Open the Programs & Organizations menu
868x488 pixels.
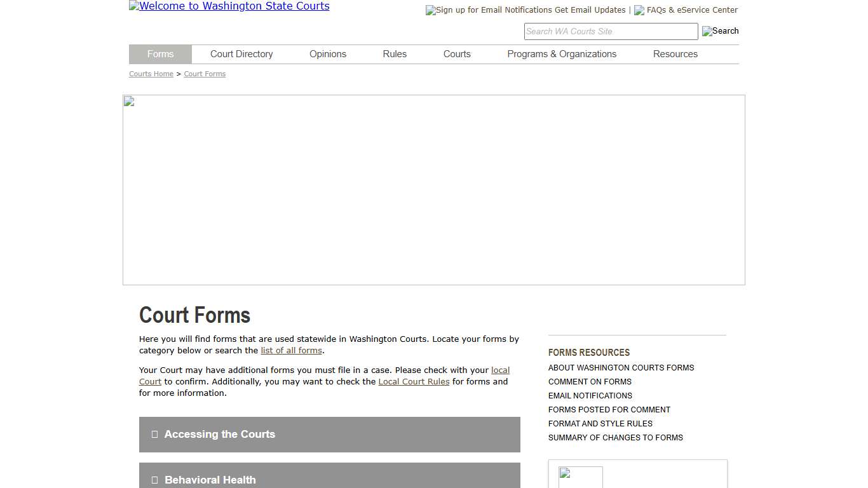562,54
